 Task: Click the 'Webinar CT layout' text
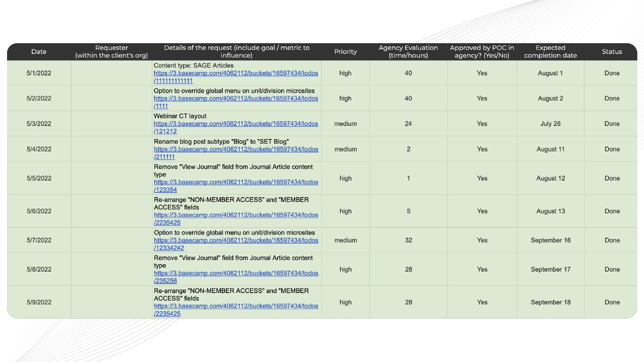pyautogui.click(x=180, y=116)
